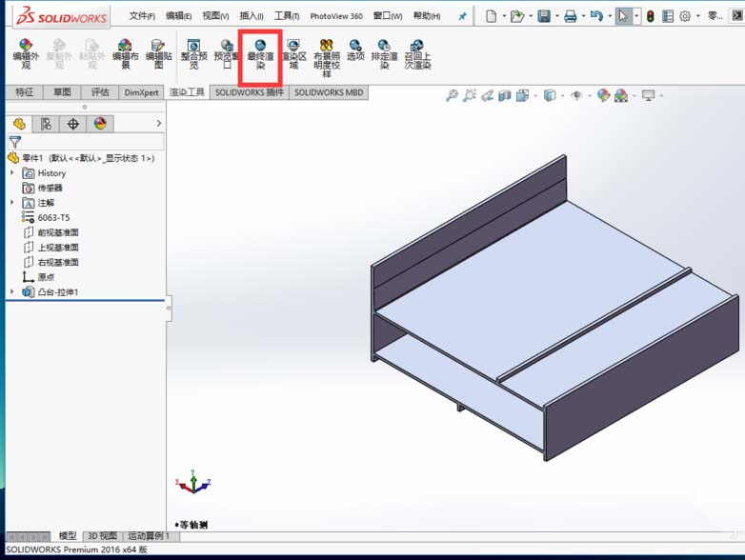The height and width of the screenshot is (560, 745).
Task: Open dropdown arrow next to Undo icon
Action: [x=610, y=16]
